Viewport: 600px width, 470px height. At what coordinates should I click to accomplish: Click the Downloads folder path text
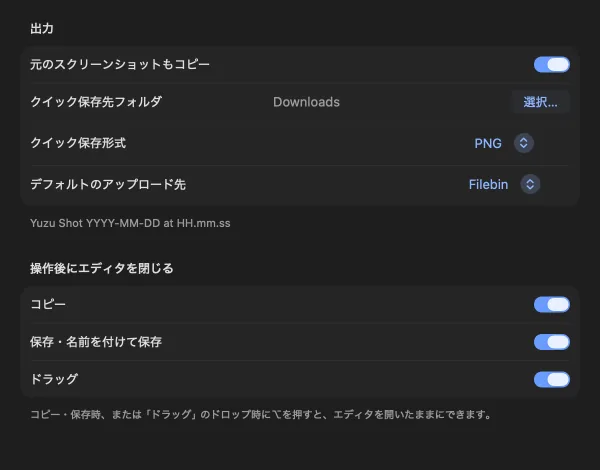tap(306, 102)
